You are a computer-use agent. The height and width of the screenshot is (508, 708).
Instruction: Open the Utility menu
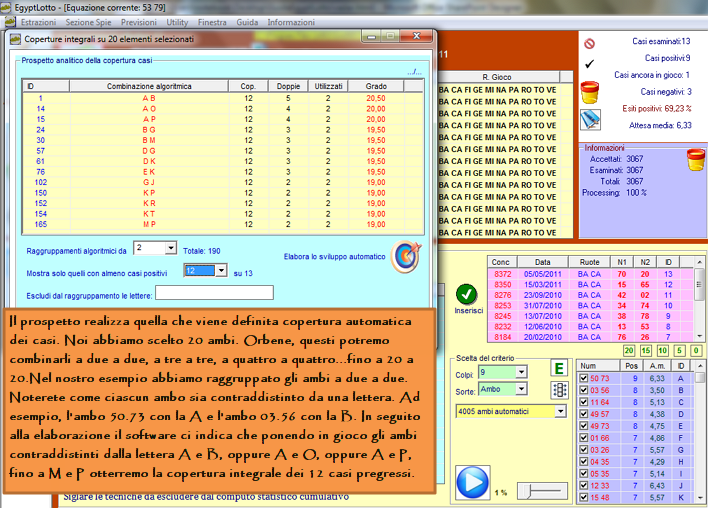177,22
